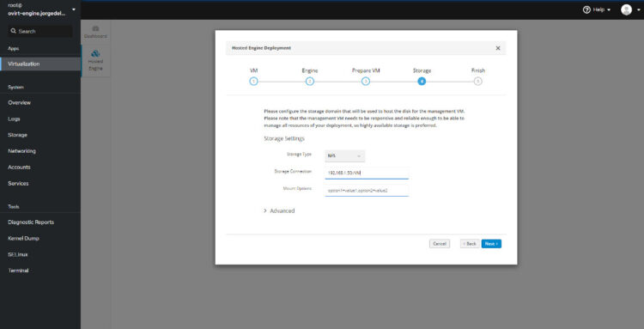
Task: Open the Networking page
Action: [x=21, y=151]
